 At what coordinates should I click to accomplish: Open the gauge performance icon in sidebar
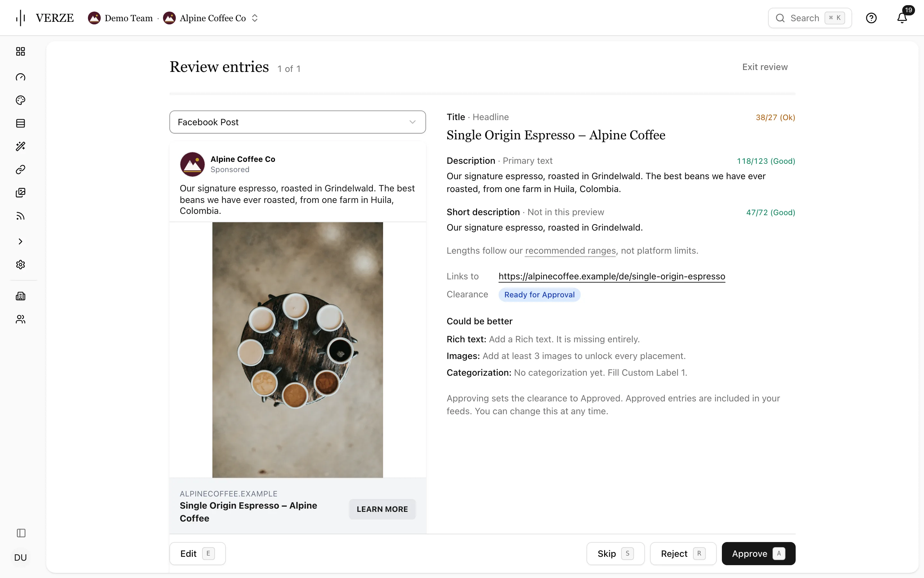tap(21, 77)
